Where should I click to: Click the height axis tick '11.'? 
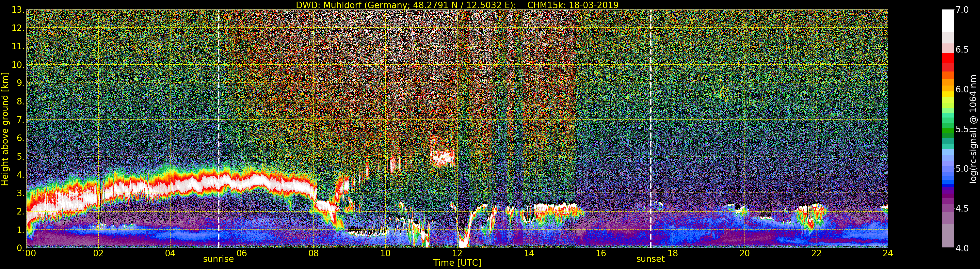click(18, 46)
